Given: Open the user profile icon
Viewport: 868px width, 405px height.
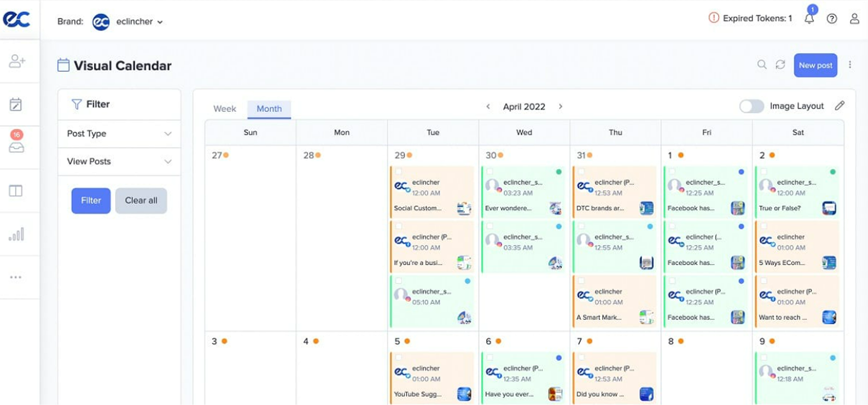Looking at the screenshot, I should click(854, 19).
